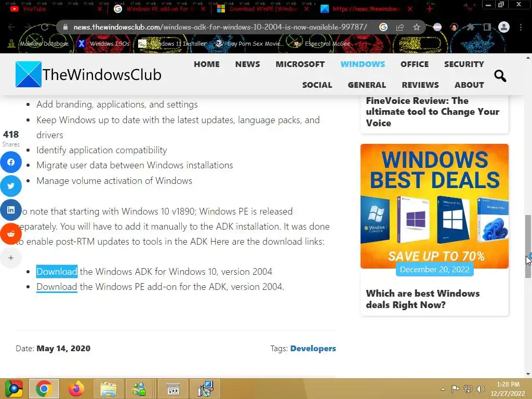The width and height of the screenshot is (532, 399).
Task: Share article on Facebook
Action: pyautogui.click(x=11, y=162)
